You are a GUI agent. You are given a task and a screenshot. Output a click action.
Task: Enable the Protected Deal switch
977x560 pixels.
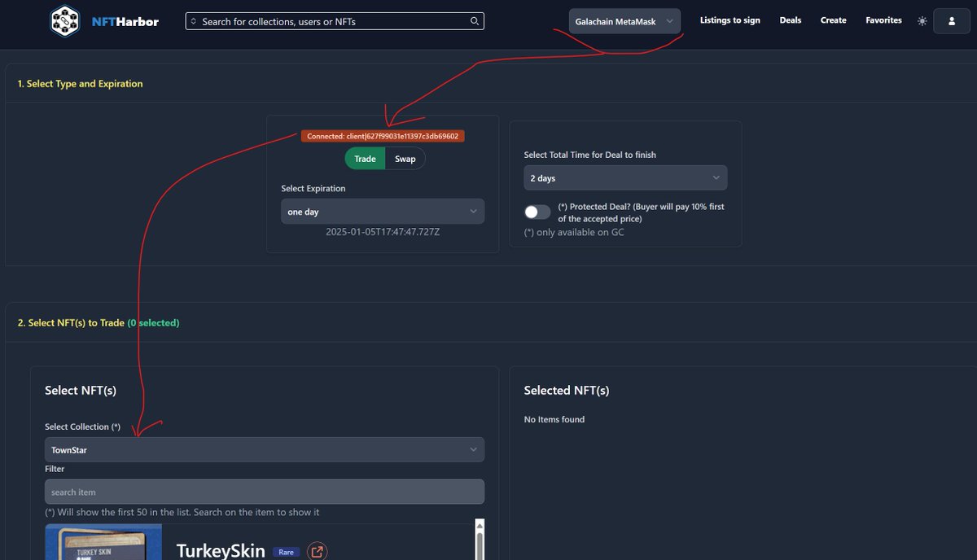pyautogui.click(x=537, y=211)
